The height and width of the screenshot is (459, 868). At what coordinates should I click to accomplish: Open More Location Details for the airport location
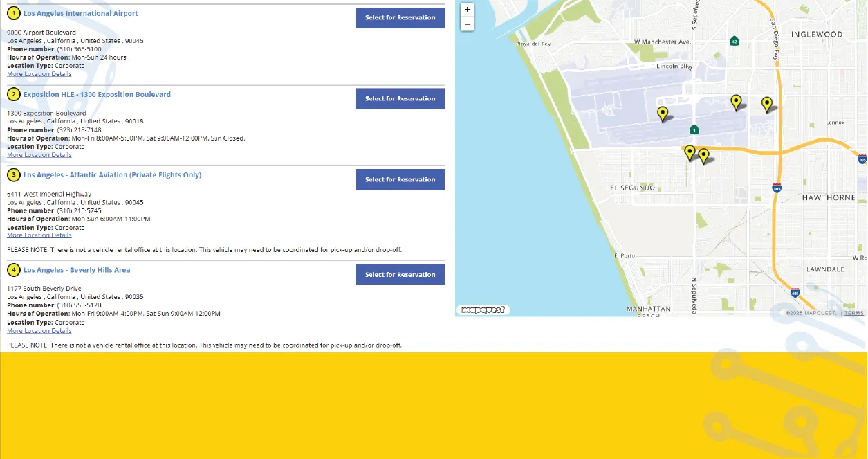pyautogui.click(x=39, y=73)
